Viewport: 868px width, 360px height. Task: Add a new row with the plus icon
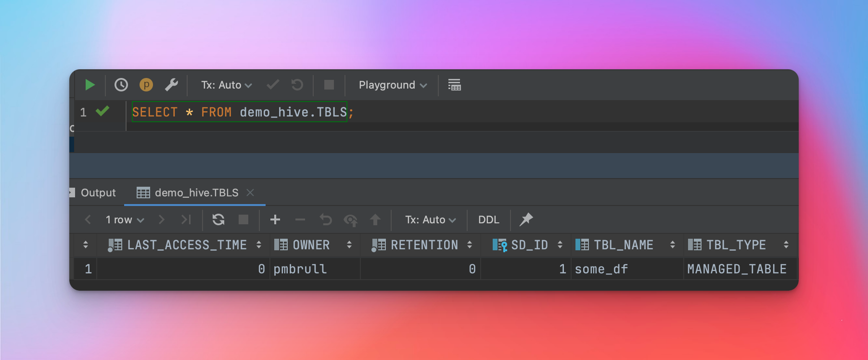click(x=275, y=220)
